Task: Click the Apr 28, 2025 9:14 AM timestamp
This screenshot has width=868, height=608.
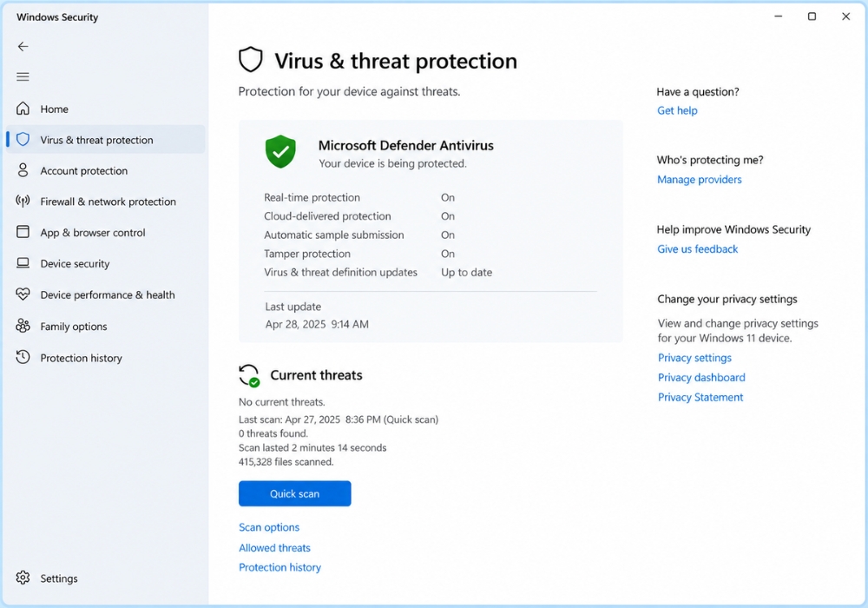Action: (x=317, y=325)
